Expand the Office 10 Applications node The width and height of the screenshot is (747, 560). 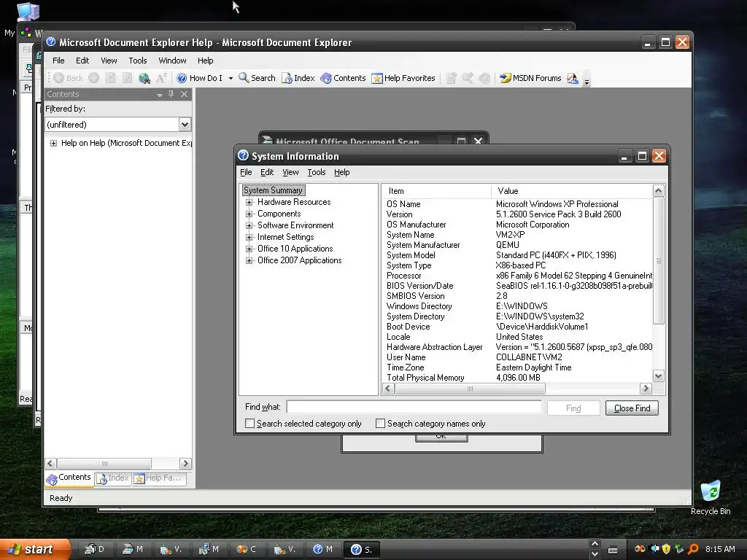coord(249,249)
